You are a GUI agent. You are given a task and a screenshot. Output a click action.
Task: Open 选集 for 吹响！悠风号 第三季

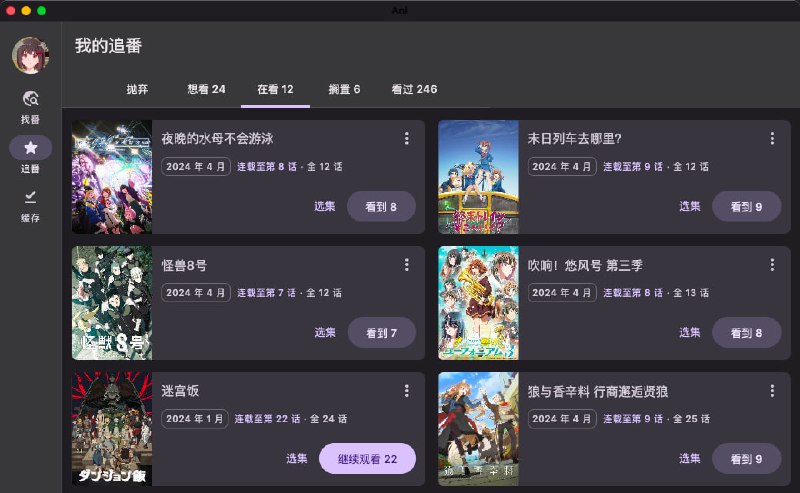690,332
